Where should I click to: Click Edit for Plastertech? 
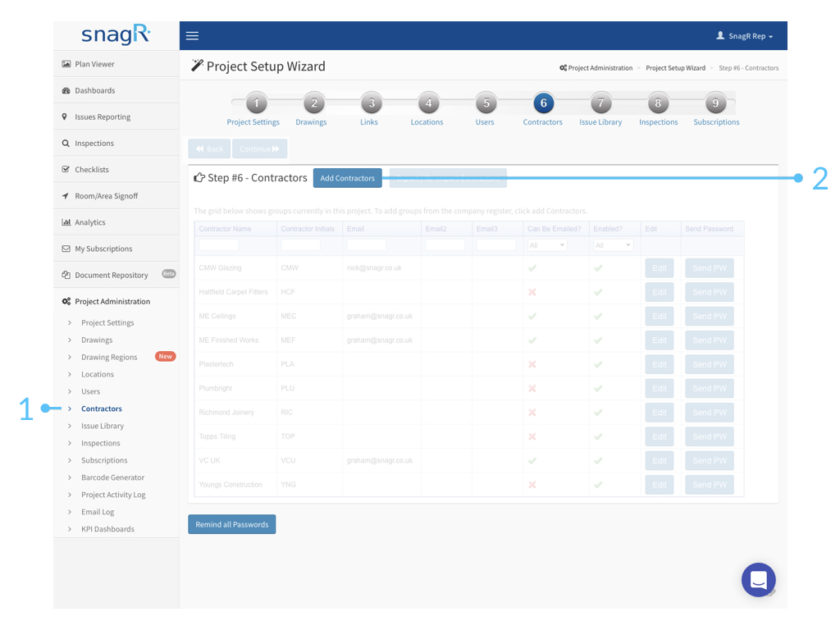pos(660,364)
